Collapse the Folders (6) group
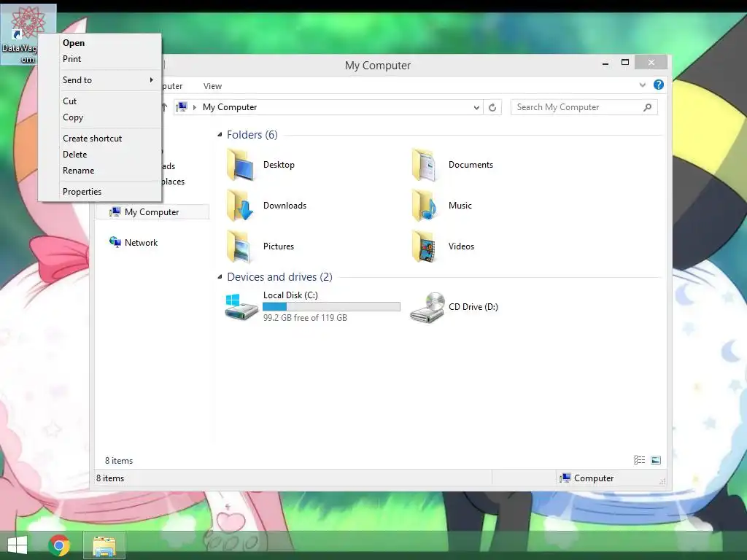The width and height of the screenshot is (747, 560). (220, 135)
